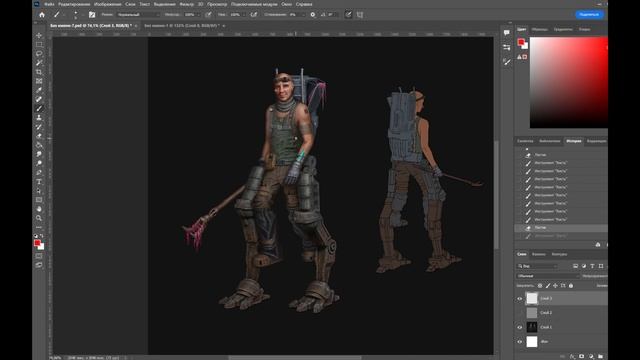Viewport: 640px width, 360px height.
Task: Select the Frame tool
Action: 39,81
